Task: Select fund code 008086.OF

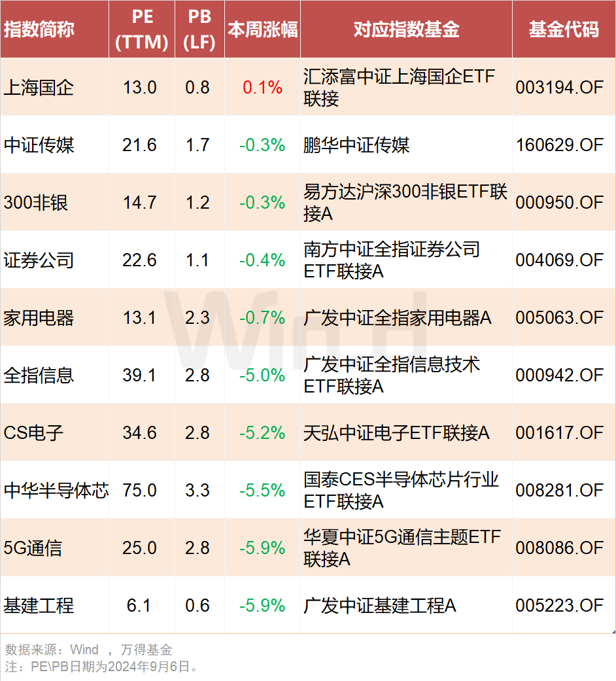Action: click(559, 548)
